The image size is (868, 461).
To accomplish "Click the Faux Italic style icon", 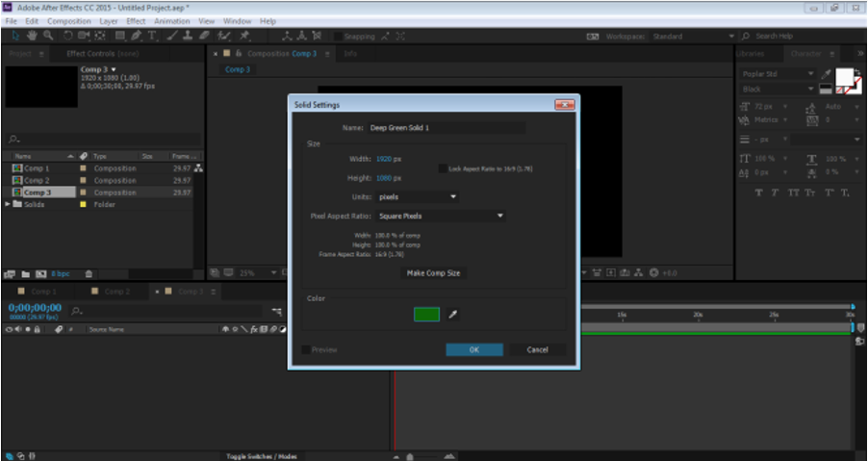I will click(775, 192).
